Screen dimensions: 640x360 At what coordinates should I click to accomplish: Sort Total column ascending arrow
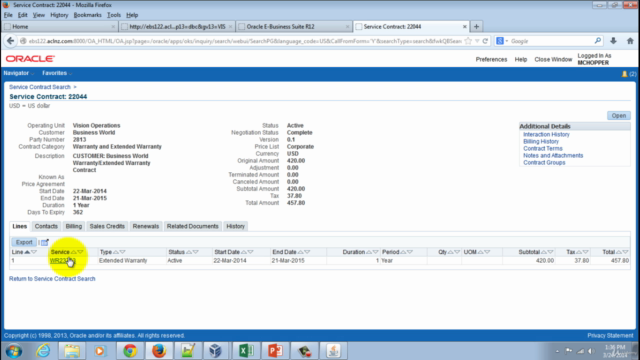point(619,252)
